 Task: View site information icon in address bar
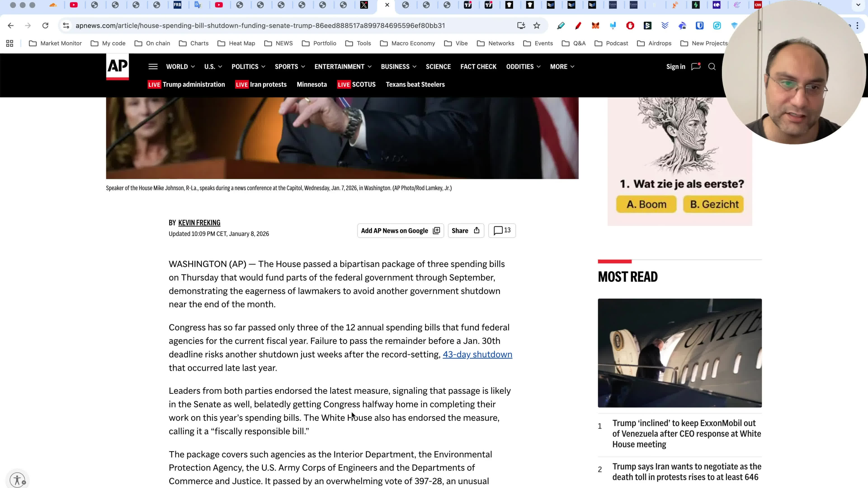click(66, 26)
